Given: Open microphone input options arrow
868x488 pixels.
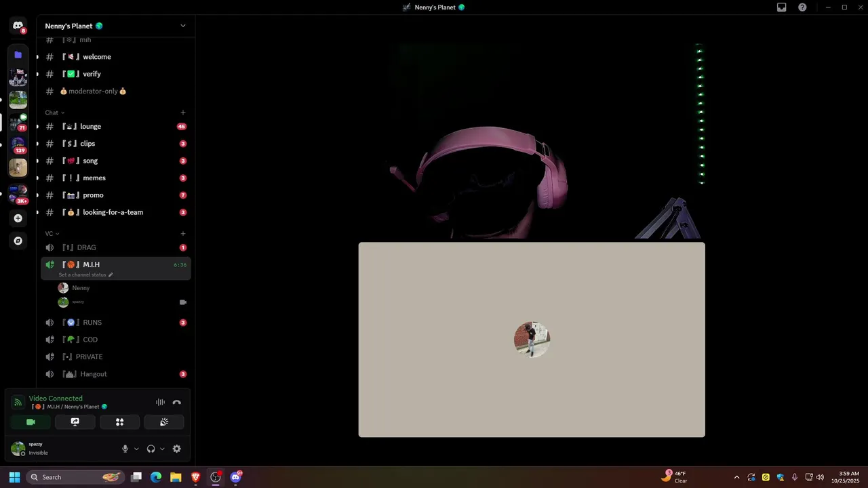Looking at the screenshot, I should (136, 449).
